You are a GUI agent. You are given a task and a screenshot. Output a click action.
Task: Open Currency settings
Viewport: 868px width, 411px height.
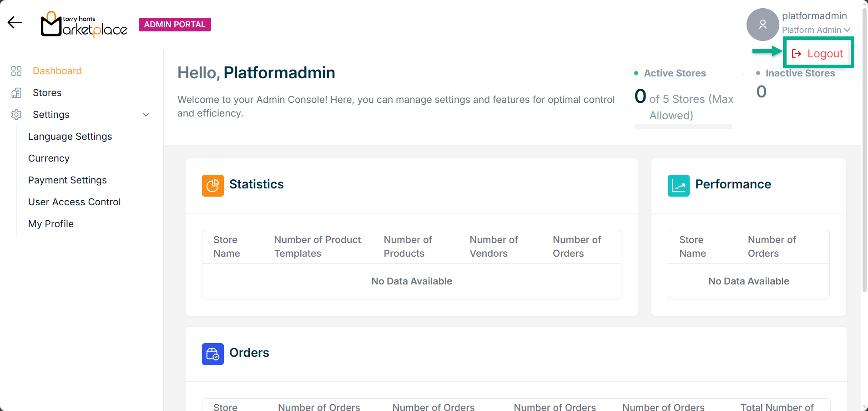(49, 158)
